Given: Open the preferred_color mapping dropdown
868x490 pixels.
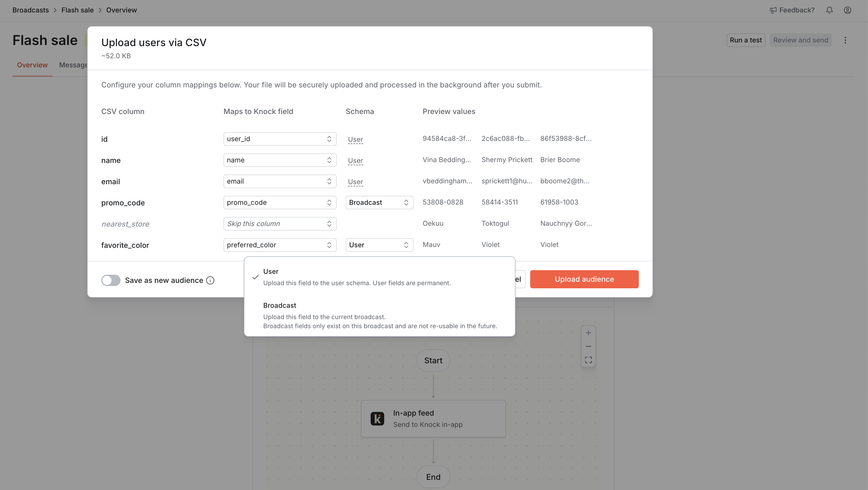Looking at the screenshot, I should point(280,245).
